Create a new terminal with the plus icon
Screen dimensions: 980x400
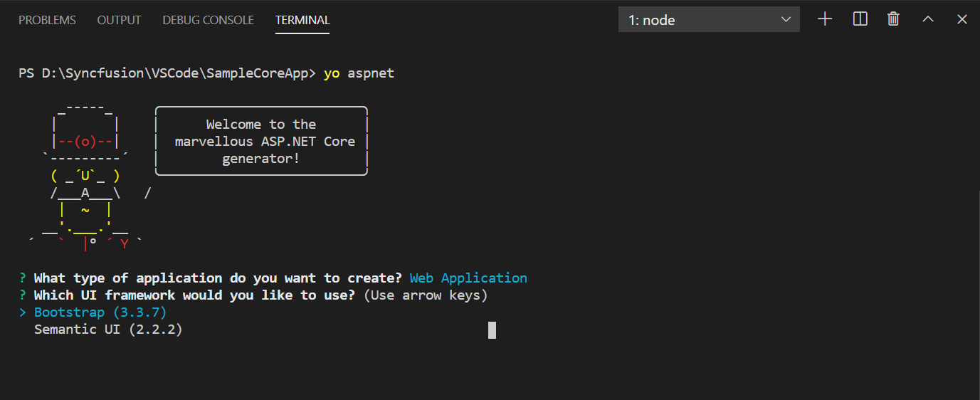coord(825,19)
